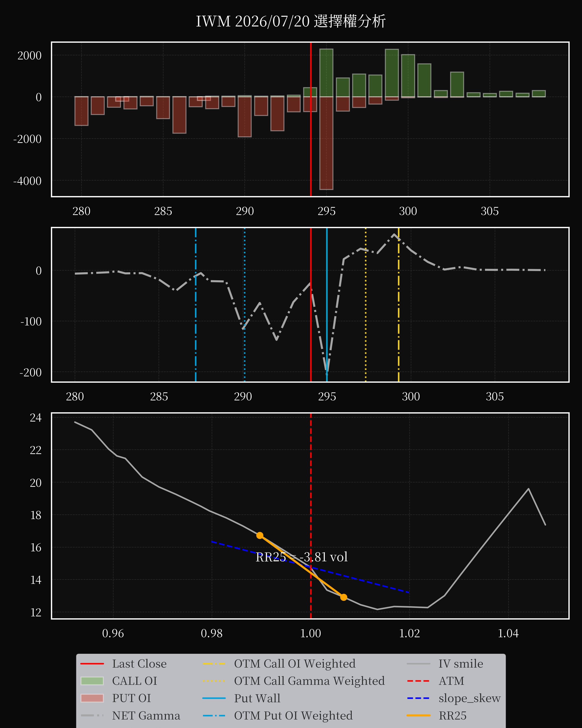Click the -200 y-axis label in the gamma chart

30,372
